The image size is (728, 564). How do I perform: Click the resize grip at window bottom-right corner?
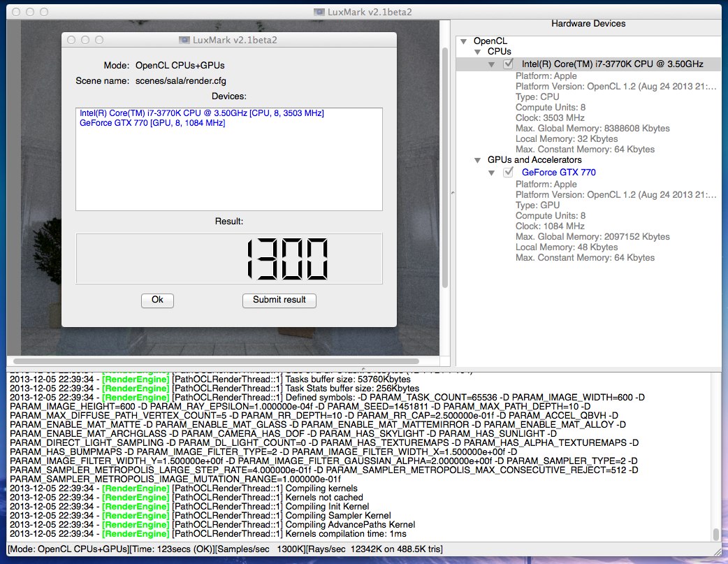[718, 551]
